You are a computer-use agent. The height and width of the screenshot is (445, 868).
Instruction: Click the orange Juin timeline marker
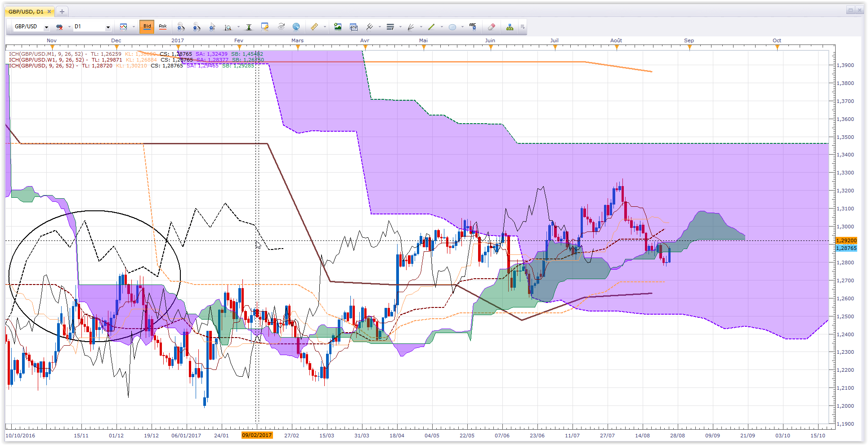click(x=491, y=47)
